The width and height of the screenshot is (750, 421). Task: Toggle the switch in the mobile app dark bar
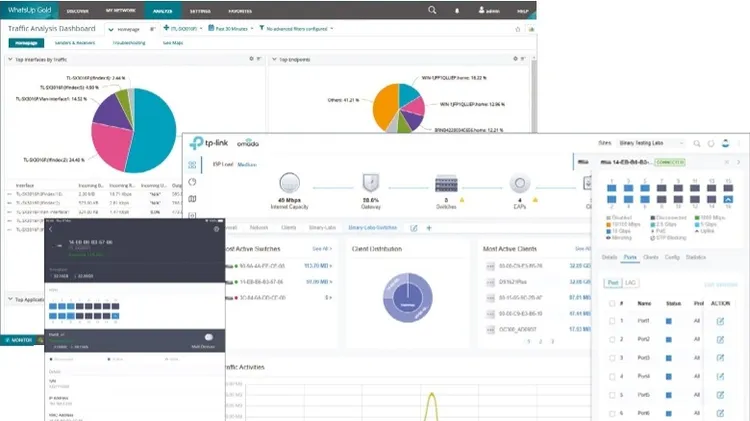coord(208,337)
